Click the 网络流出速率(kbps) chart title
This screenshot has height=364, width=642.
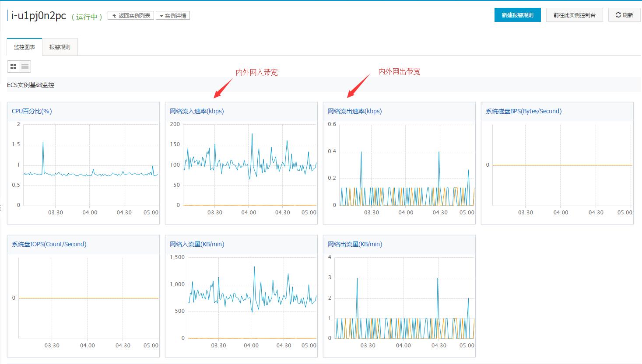[x=355, y=111]
